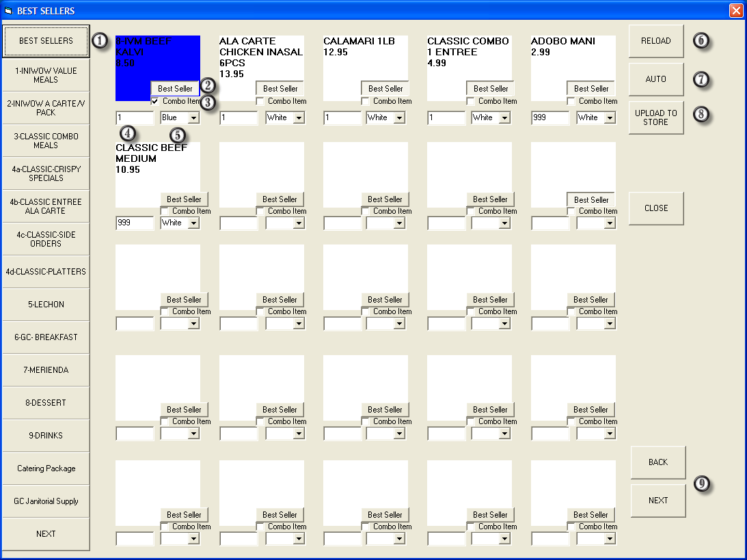
Task: Click 999 field under CLASSIC BEEF MEDIUM
Action: click(x=135, y=223)
